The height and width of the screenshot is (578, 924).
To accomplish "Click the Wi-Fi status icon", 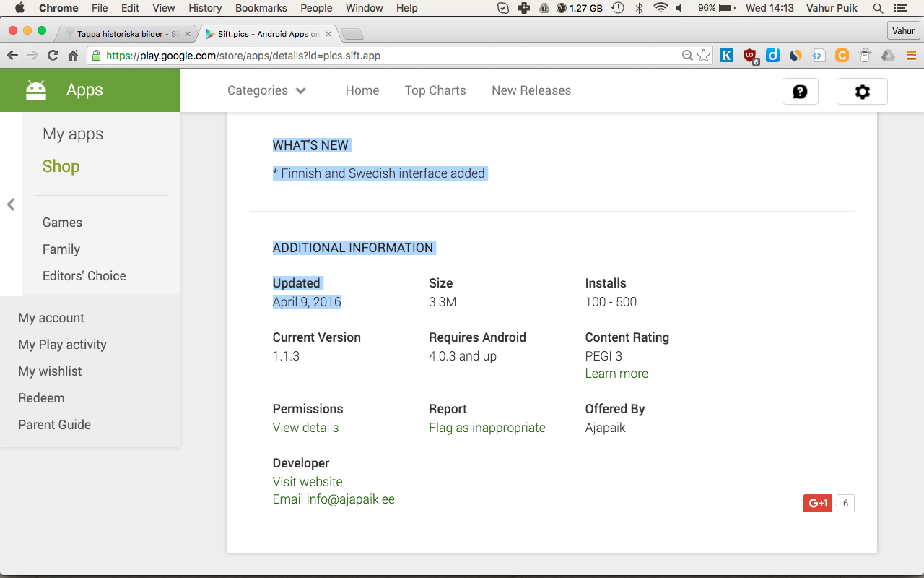I will pos(660,8).
